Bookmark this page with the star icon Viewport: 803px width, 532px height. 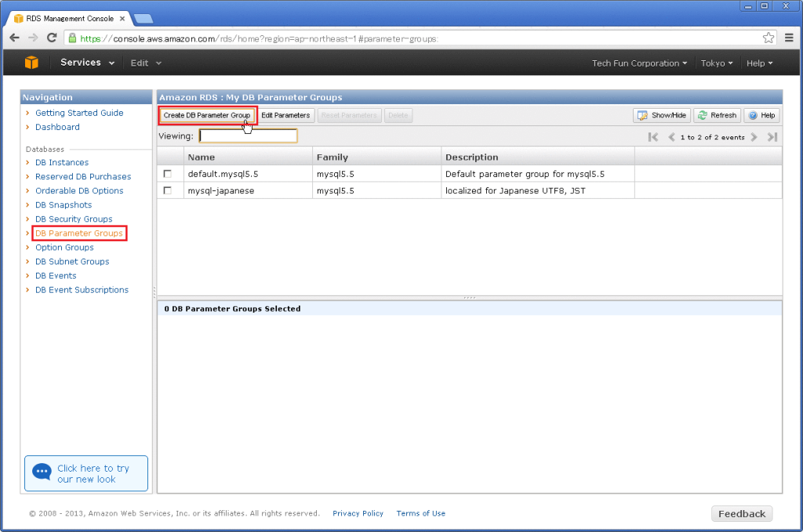click(768, 38)
